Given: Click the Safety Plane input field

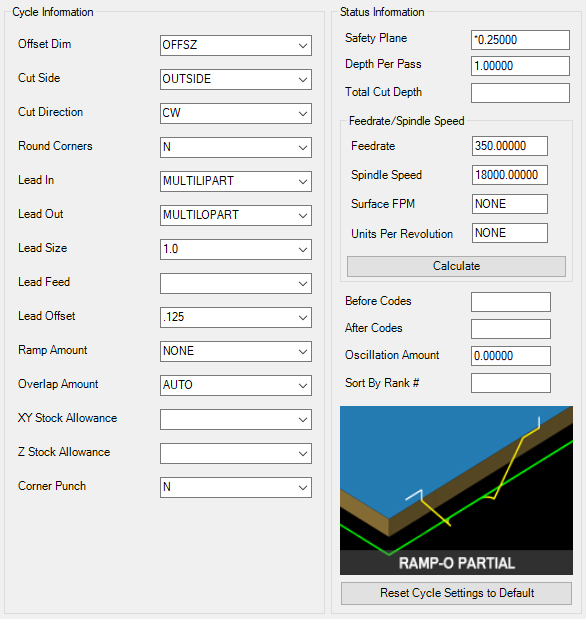Looking at the screenshot, I should [520, 40].
